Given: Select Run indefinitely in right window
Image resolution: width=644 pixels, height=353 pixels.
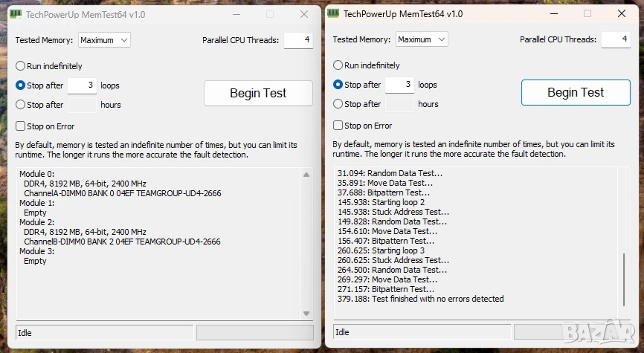Looking at the screenshot, I should 366,65.
